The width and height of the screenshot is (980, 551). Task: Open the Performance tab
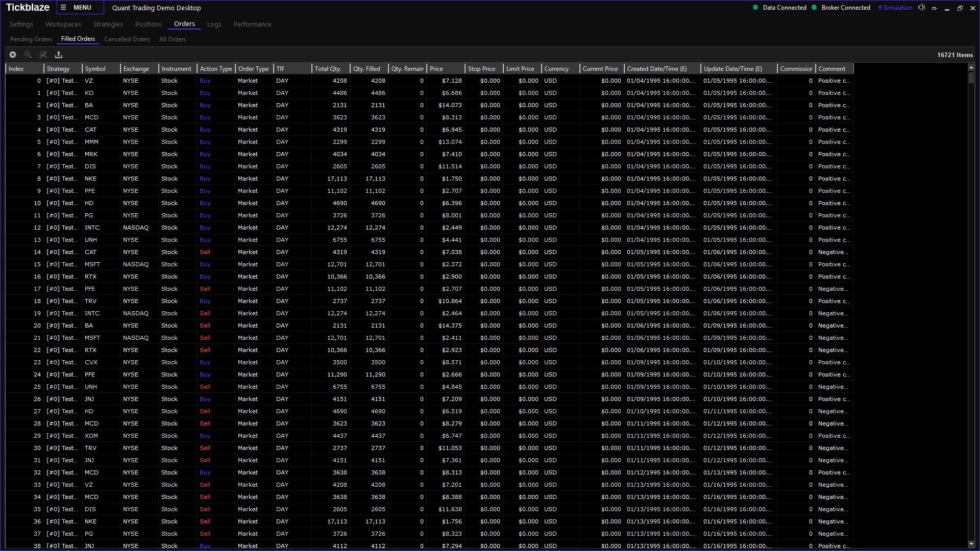coord(252,24)
